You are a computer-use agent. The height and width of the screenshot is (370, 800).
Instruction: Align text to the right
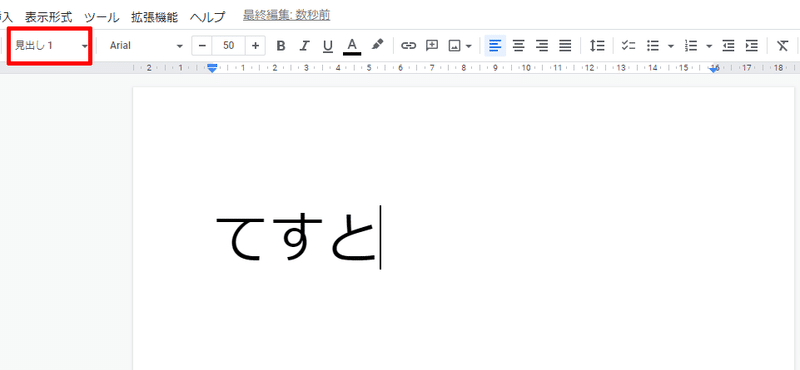tap(542, 46)
